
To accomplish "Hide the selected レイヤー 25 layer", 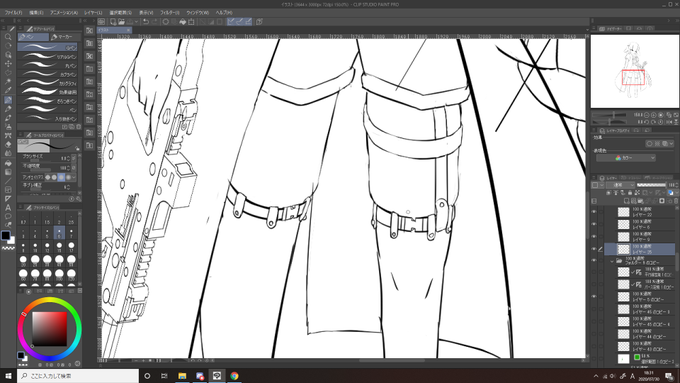I will 594,249.
